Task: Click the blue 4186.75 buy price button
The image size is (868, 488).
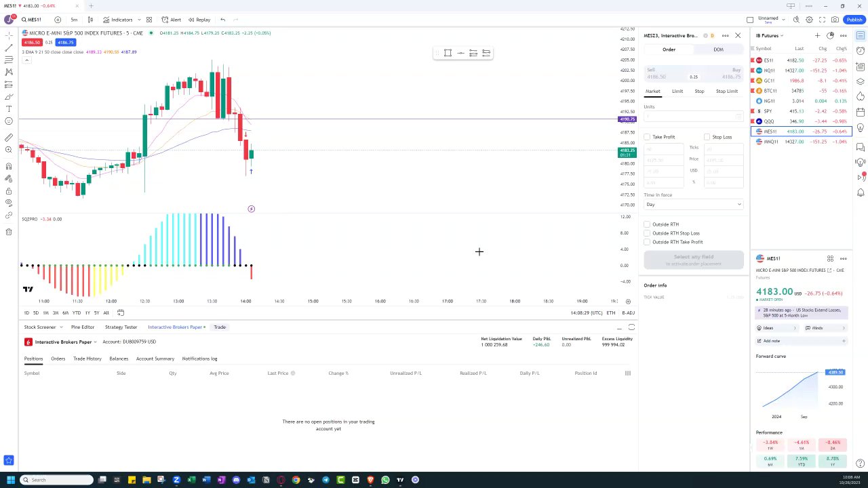Action: tap(66, 43)
